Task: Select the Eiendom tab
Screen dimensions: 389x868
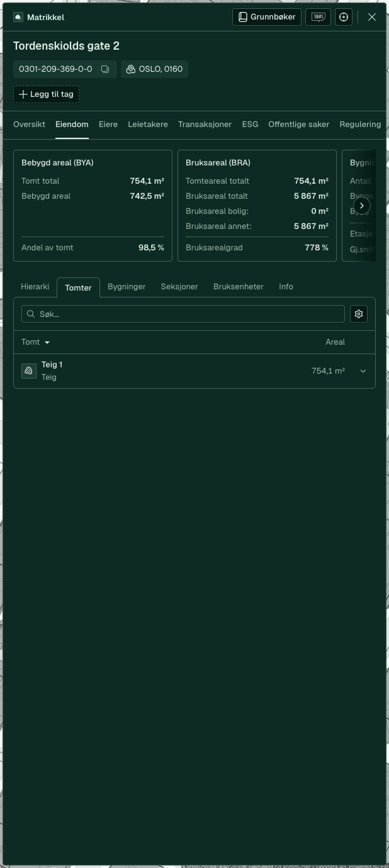Action: coord(72,125)
